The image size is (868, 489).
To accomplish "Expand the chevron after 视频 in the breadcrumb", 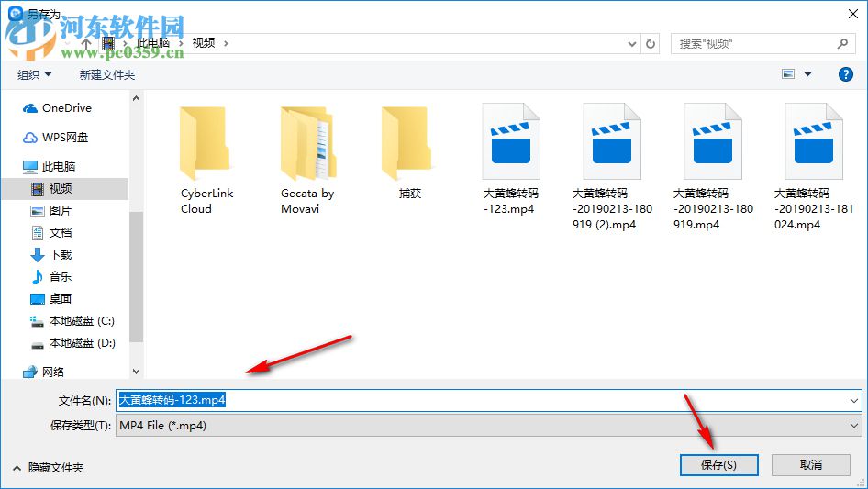I will point(226,43).
